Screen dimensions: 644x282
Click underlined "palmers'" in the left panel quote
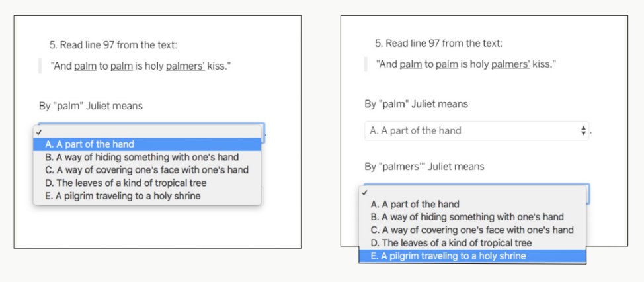[x=185, y=66]
